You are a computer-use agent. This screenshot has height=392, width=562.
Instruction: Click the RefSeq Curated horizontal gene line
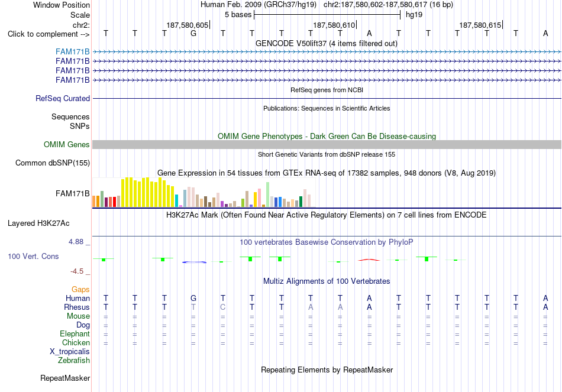pyautogui.click(x=327, y=99)
